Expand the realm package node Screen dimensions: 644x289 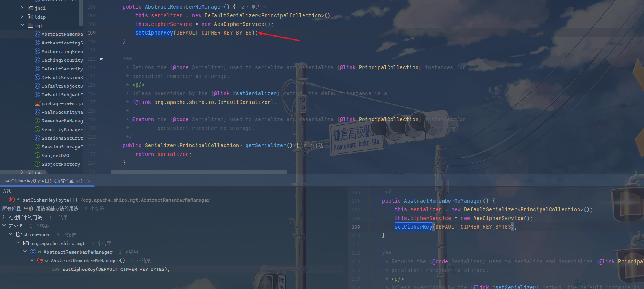click(22, 172)
